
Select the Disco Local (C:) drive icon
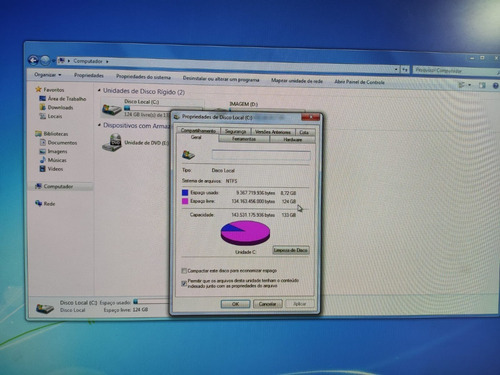pos(112,109)
